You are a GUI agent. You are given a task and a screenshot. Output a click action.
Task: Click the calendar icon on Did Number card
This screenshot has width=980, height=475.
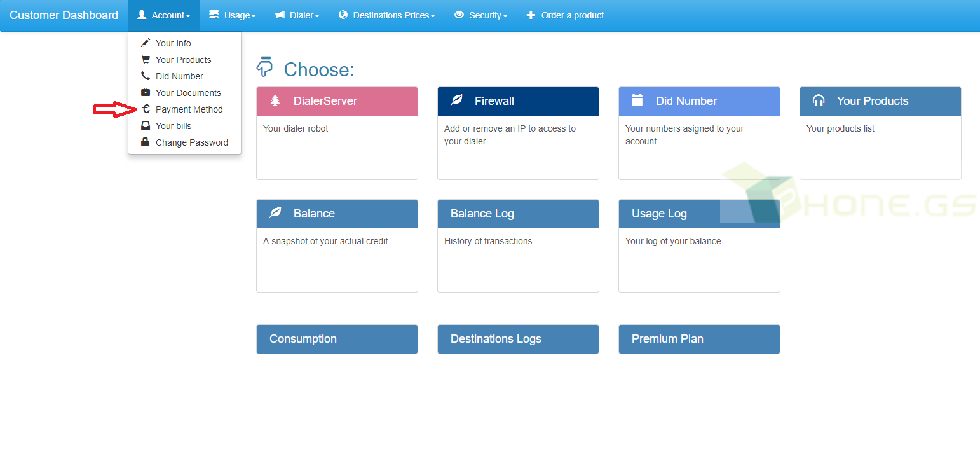637,100
